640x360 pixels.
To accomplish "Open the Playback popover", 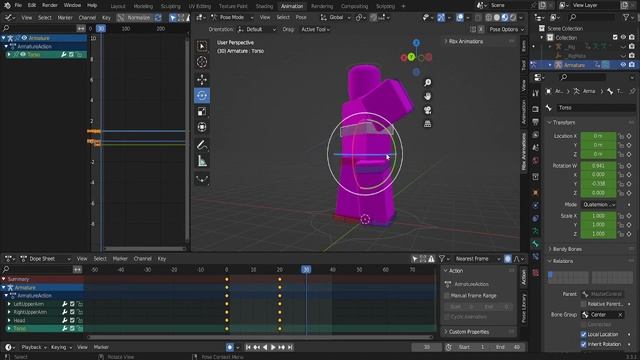I will [x=34, y=347].
